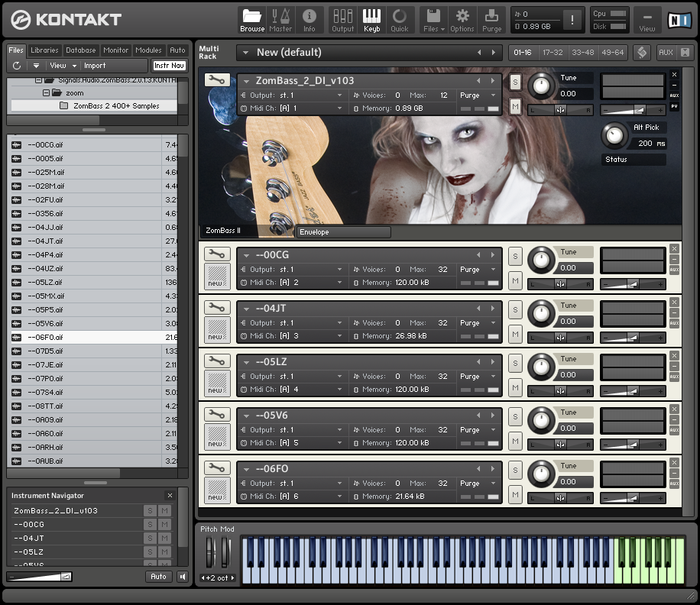
Task: Select the --06F0.aif waveform icon
Action: click(17, 338)
